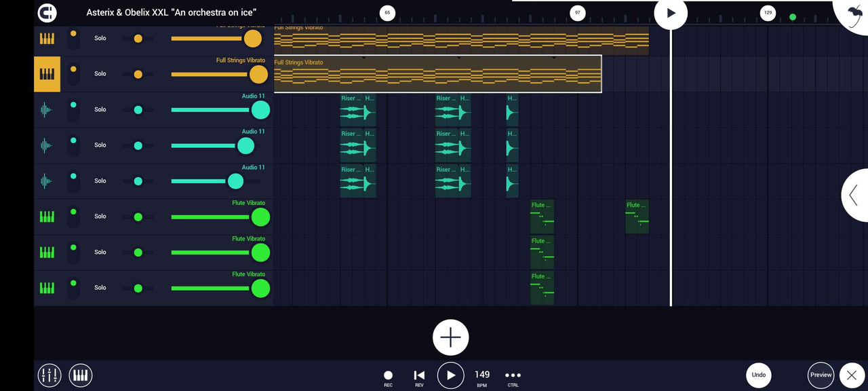Click volume knob of topmost Flute Vibrato track
Image resolution: width=868 pixels, height=391 pixels.
260,217
